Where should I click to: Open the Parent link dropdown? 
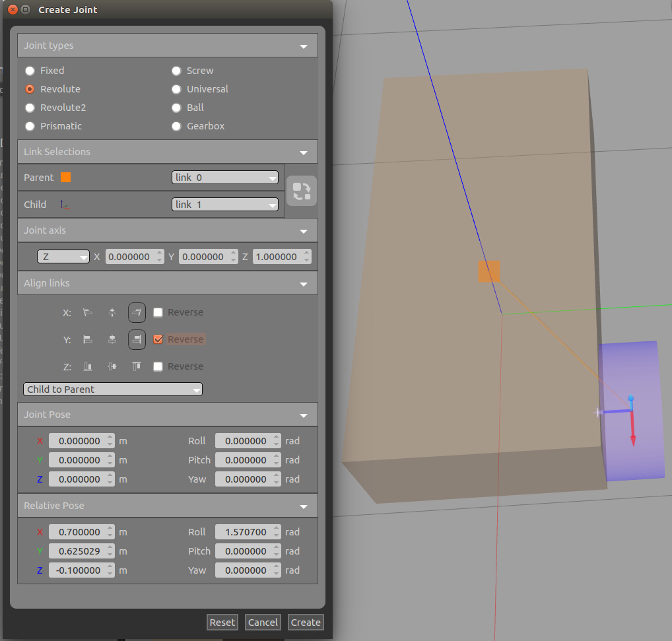225,178
